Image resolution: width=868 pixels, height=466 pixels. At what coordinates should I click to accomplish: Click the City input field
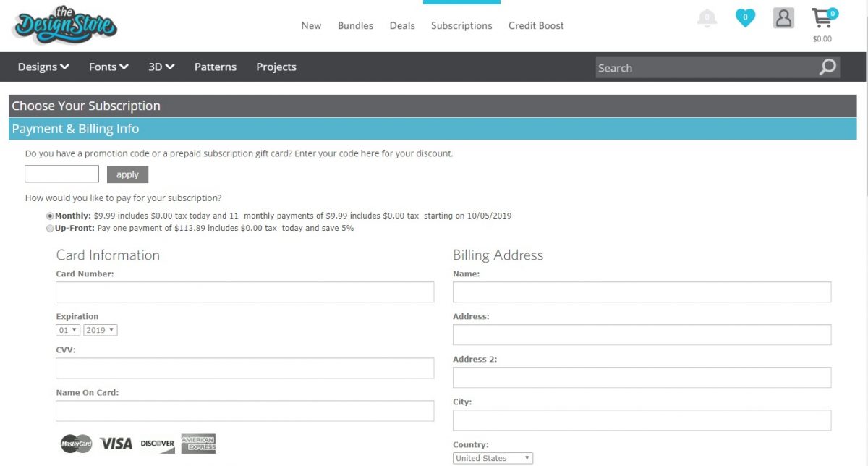(x=642, y=420)
